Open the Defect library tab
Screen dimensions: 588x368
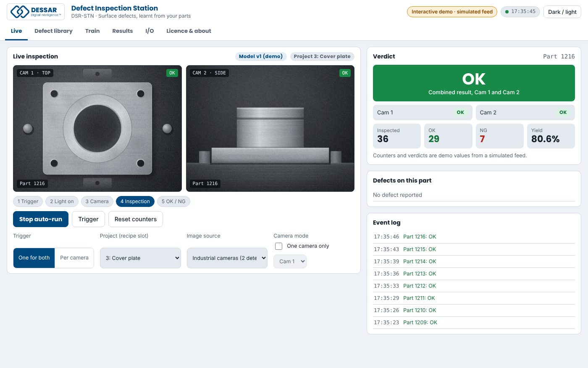[x=53, y=31]
